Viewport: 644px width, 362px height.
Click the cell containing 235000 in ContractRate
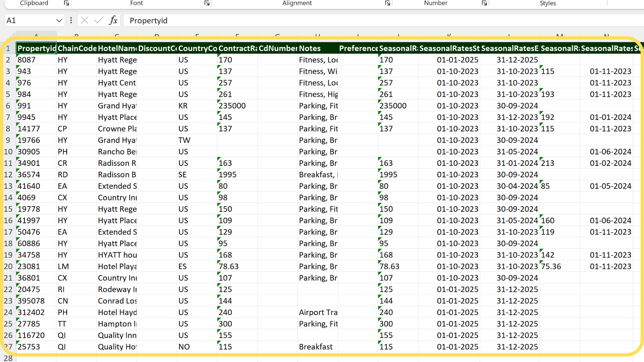pyautogui.click(x=237, y=106)
